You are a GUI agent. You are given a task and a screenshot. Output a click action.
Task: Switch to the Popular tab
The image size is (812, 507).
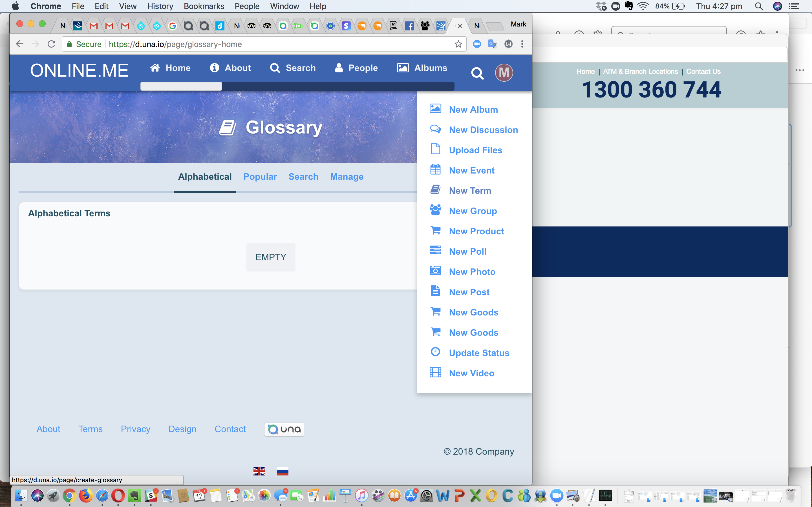[260, 177]
